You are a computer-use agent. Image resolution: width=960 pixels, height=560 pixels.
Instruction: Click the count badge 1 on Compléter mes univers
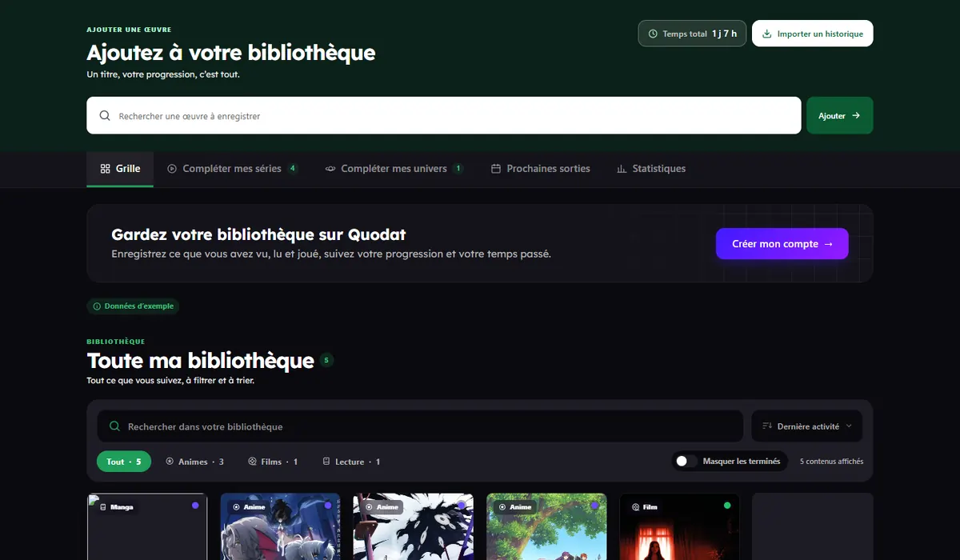458,169
